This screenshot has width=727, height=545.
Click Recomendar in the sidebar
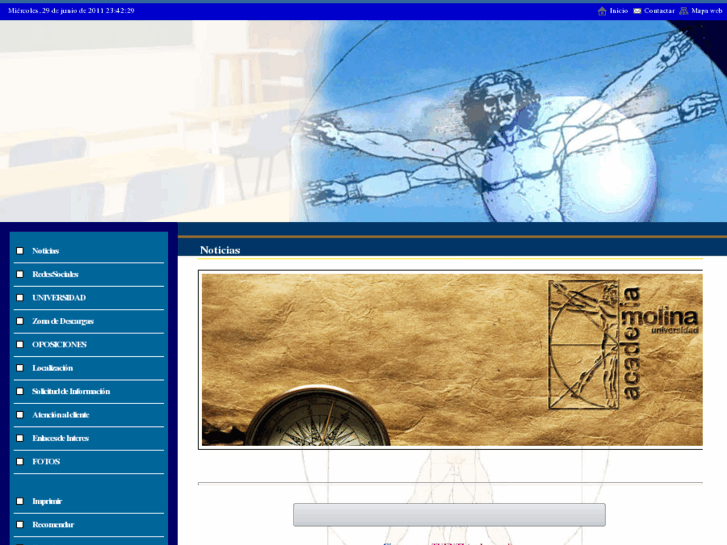53,525
